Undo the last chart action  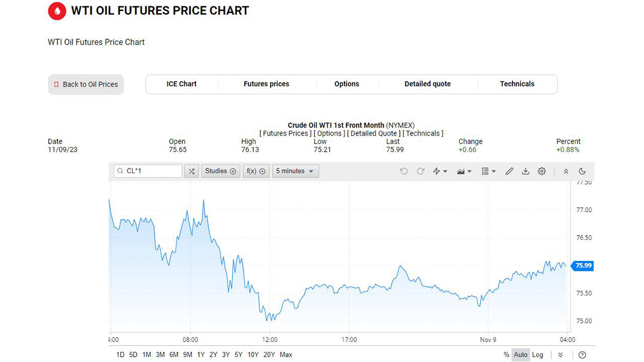(x=404, y=171)
